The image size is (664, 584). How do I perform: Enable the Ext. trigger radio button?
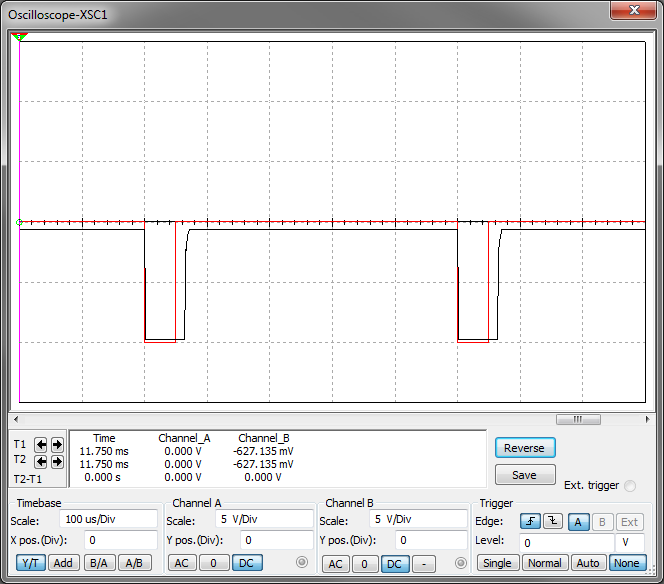[629, 486]
